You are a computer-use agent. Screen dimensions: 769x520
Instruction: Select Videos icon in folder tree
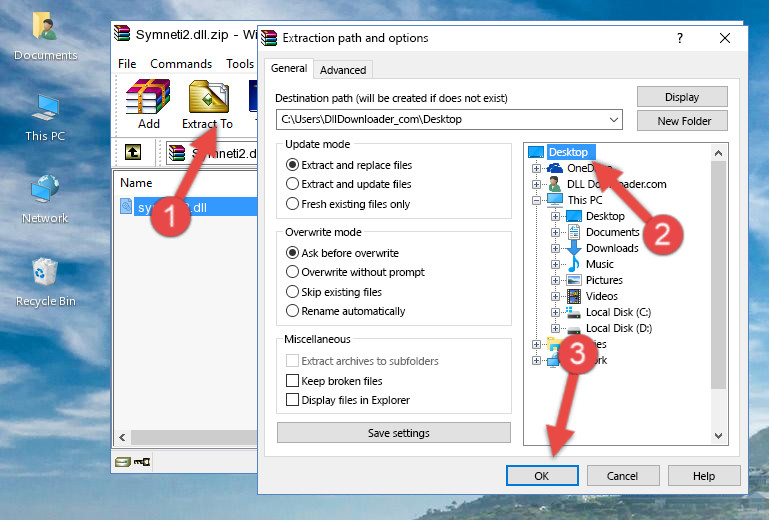573,296
